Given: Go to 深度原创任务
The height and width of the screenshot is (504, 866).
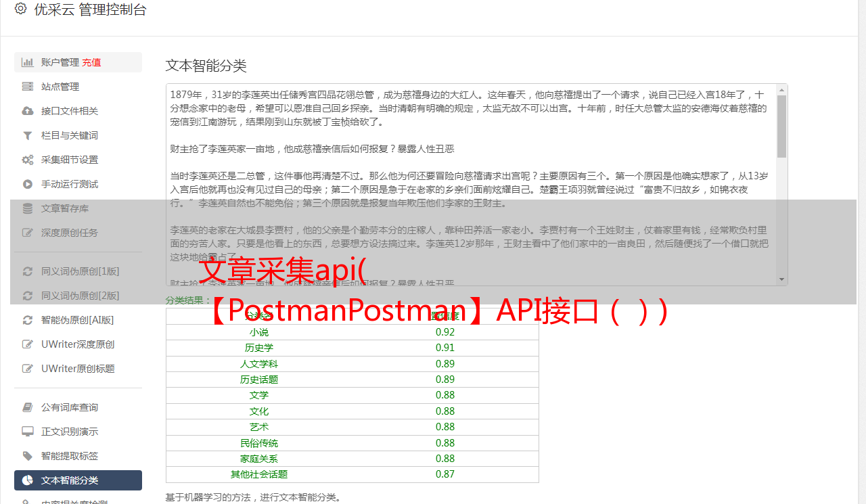Looking at the screenshot, I should [78, 233].
